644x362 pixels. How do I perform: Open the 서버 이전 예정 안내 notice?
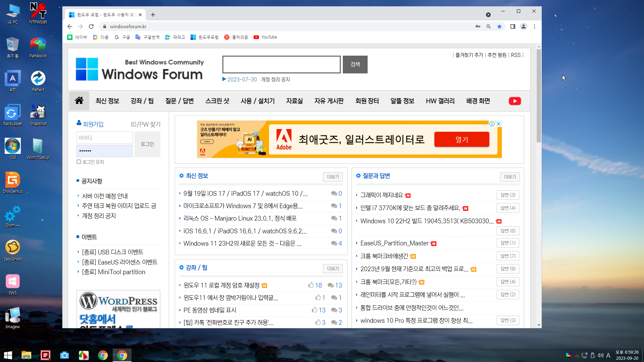105,196
